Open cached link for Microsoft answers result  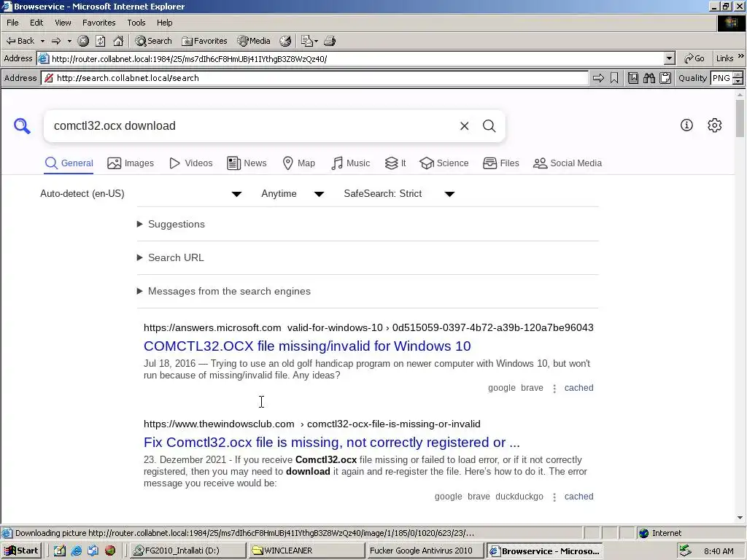578,388
